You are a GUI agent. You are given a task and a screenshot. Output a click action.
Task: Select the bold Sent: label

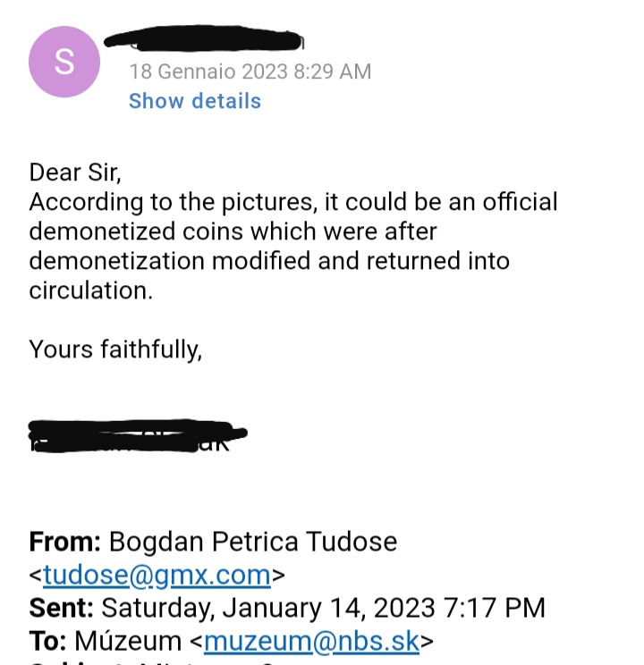[62, 608]
